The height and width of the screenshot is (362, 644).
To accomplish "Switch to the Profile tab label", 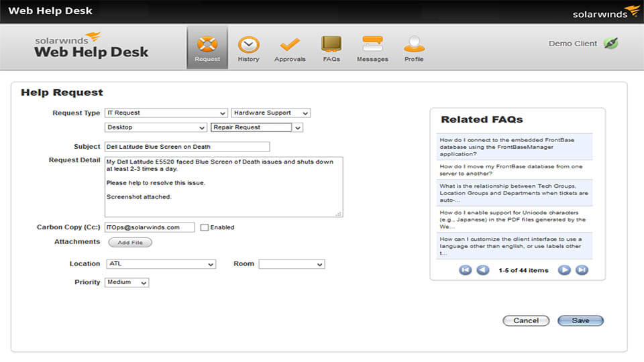I will point(414,59).
